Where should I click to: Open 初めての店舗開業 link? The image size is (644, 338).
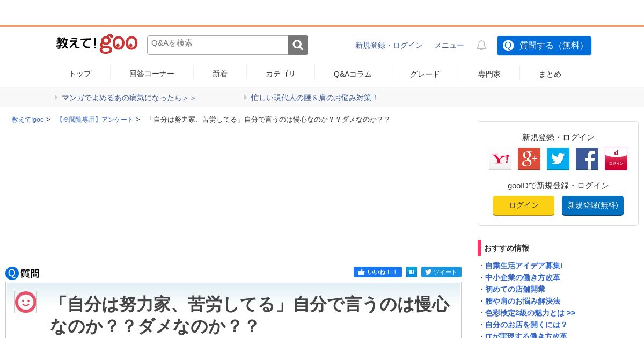click(x=515, y=289)
